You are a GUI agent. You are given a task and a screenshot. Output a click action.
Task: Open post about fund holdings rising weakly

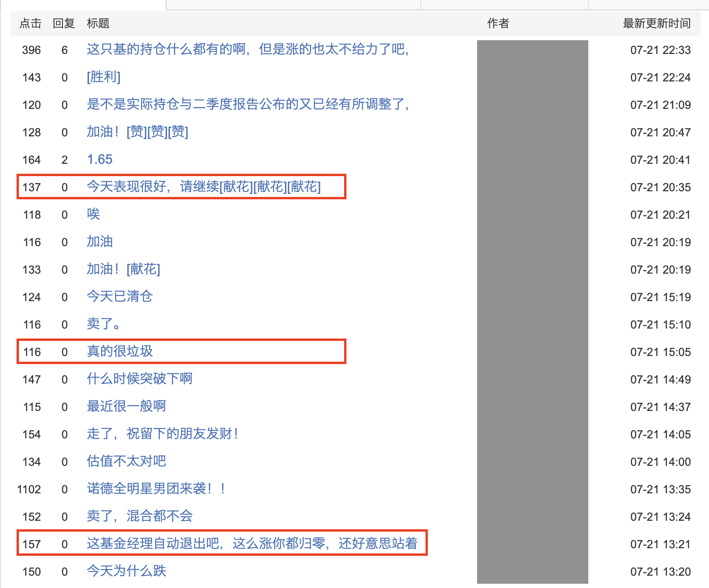coord(248,49)
